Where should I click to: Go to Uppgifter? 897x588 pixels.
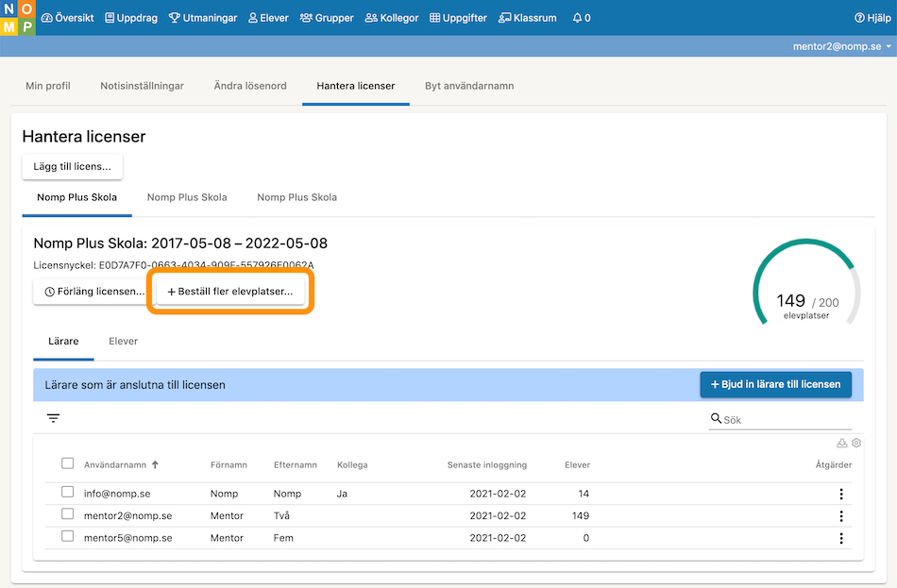tap(458, 18)
